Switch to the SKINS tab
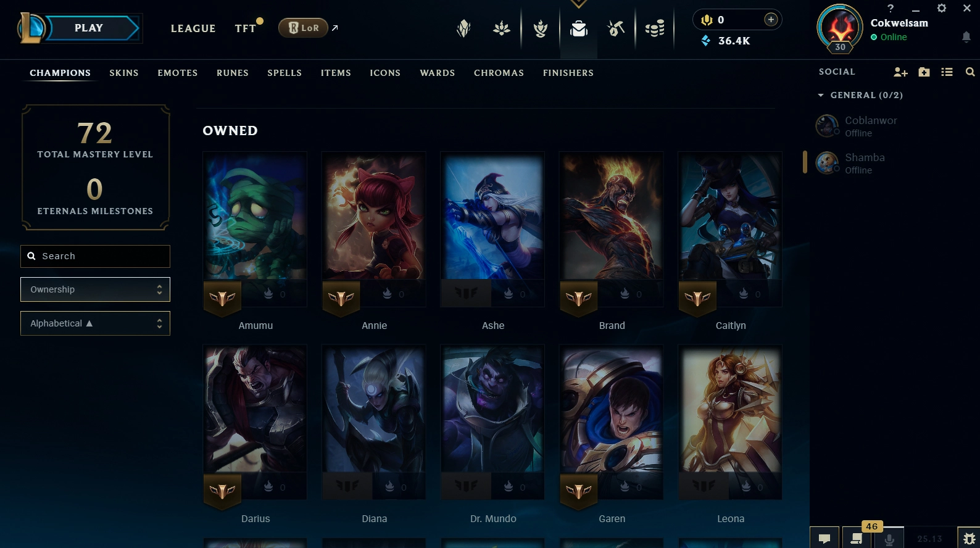980x548 pixels. pos(124,73)
